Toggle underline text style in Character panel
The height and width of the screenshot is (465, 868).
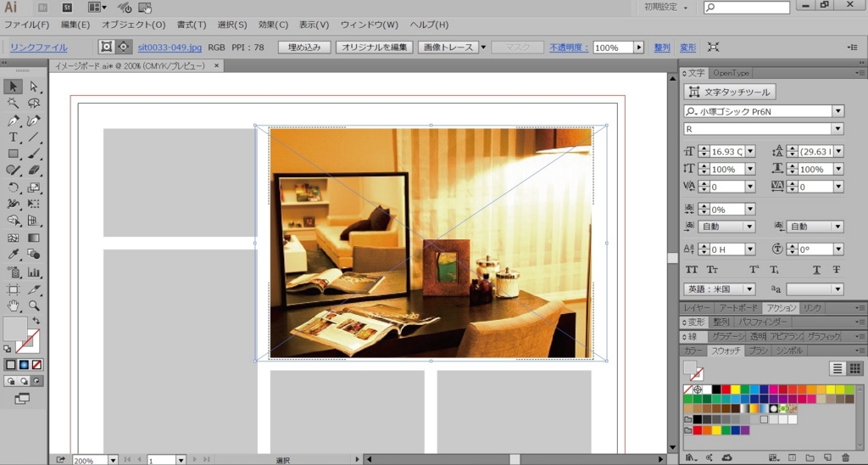coord(816,270)
